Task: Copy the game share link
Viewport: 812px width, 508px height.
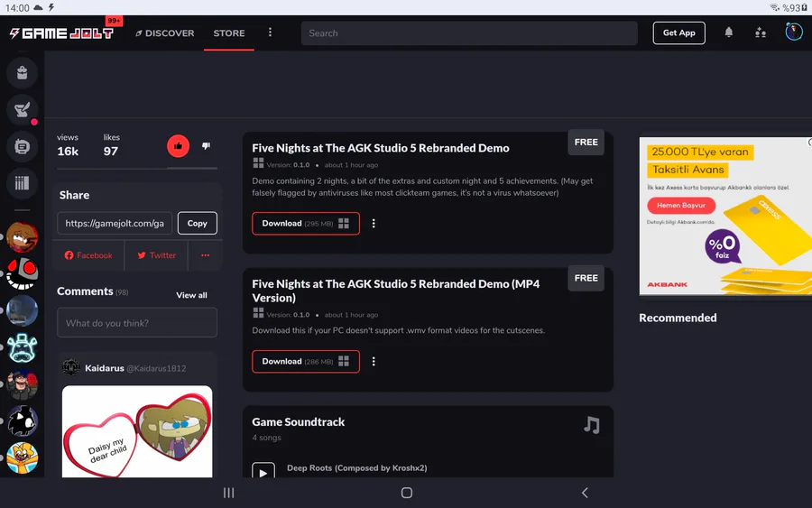Action: coord(198,223)
